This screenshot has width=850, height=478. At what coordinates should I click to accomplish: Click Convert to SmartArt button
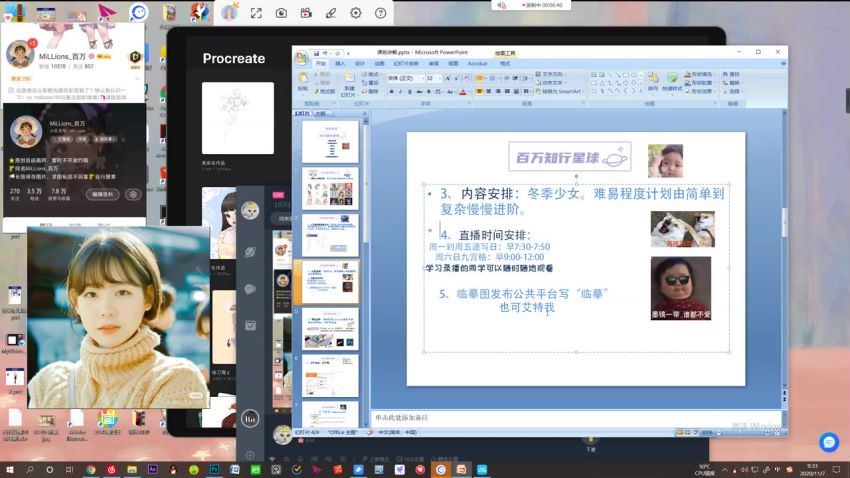point(558,91)
